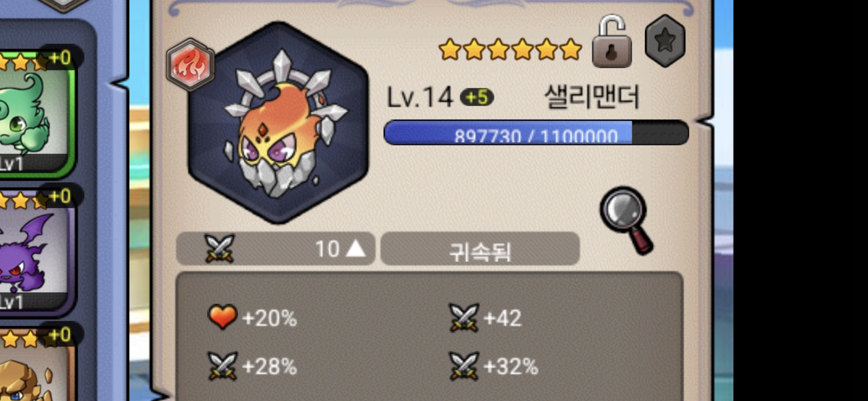The image size is (868, 401).
Task: Tap the 귀속됨 bound button
Action: coord(480,249)
